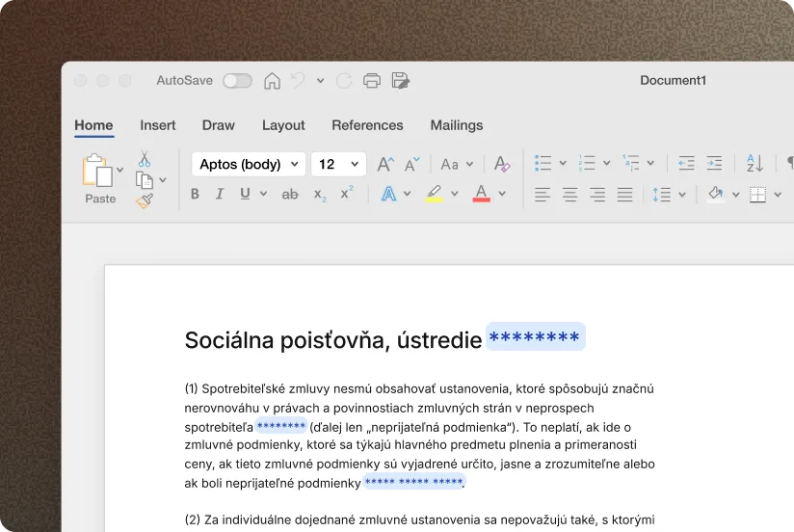794x532 pixels.
Task: Apply red font color
Action: 481,194
